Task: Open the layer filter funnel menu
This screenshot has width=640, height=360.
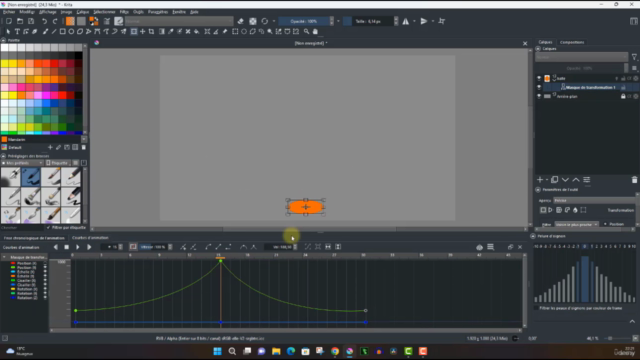Action: tap(634, 57)
